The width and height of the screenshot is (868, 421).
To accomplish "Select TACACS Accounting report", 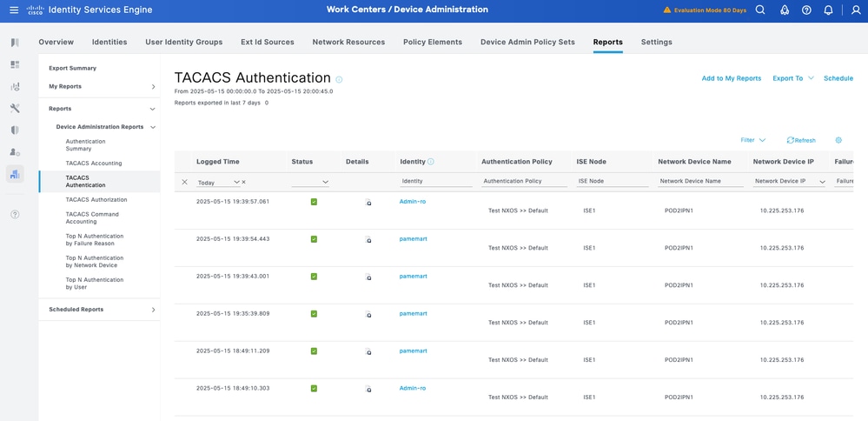I will coord(94,164).
